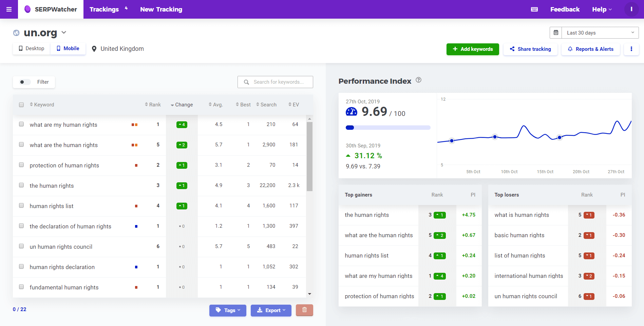Click the calendar icon beside the date range
The height and width of the screenshot is (326, 644).
click(x=556, y=33)
